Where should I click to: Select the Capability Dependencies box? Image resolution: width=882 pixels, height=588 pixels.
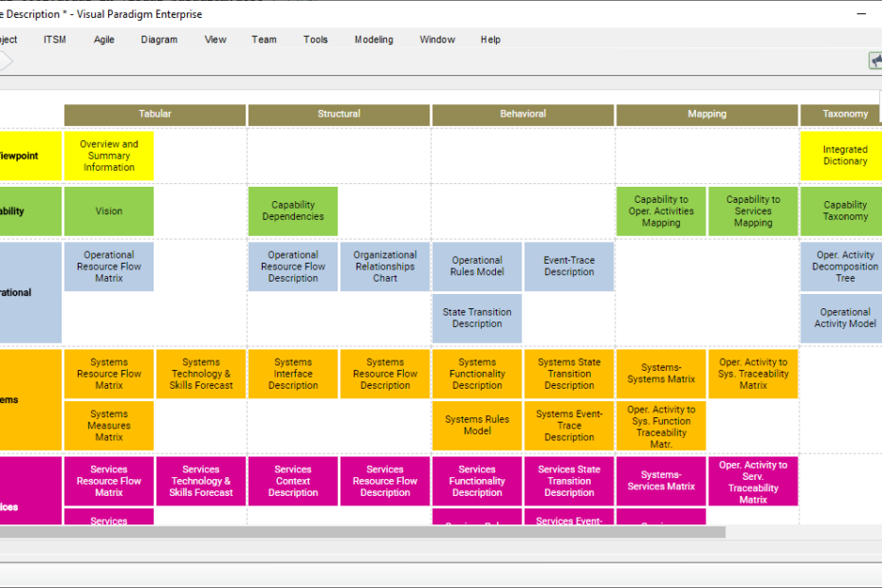[x=293, y=211]
